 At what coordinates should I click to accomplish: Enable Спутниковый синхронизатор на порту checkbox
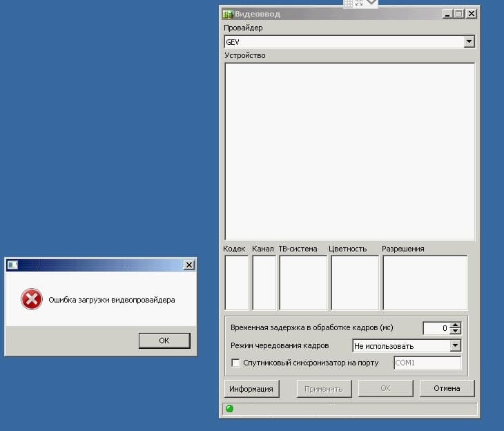coord(235,363)
